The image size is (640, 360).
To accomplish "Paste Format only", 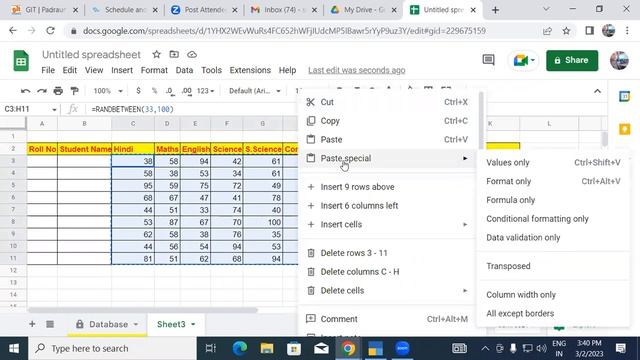I will tap(553, 181).
